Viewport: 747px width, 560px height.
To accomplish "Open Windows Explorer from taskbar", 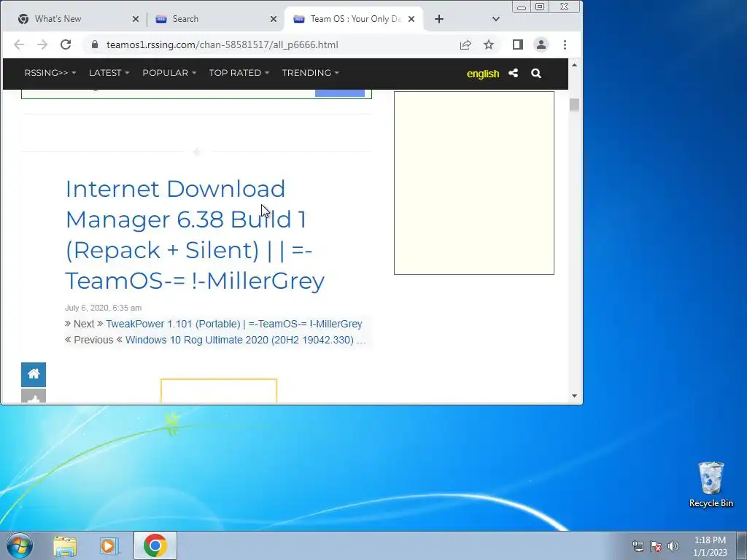I will [x=65, y=546].
